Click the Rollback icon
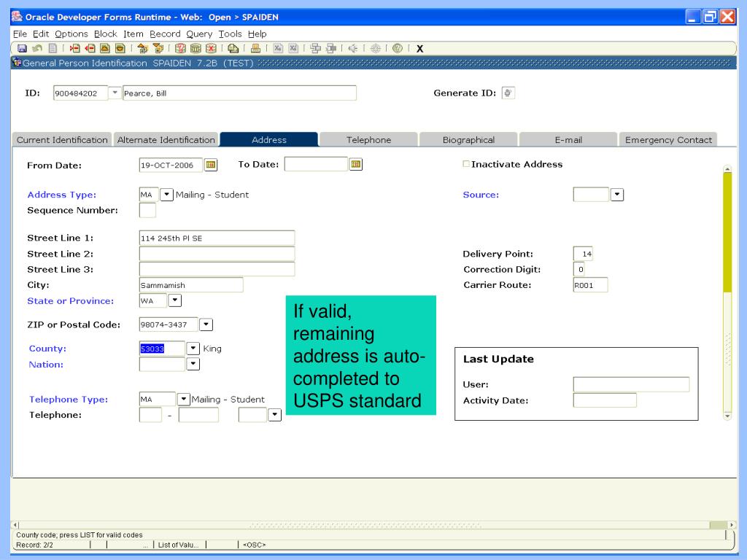Image resolution: width=747 pixels, height=560 pixels. click(37, 48)
